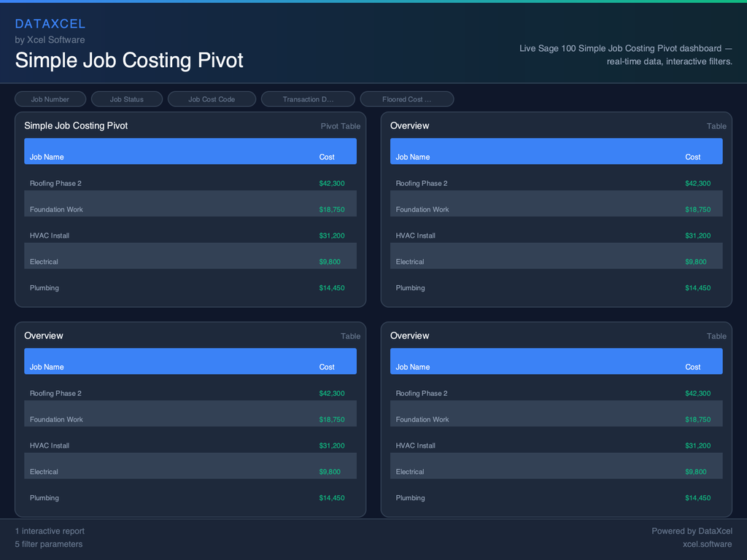747x560 pixels.
Task: Click the Pivot Table label on the first card
Action: click(340, 125)
